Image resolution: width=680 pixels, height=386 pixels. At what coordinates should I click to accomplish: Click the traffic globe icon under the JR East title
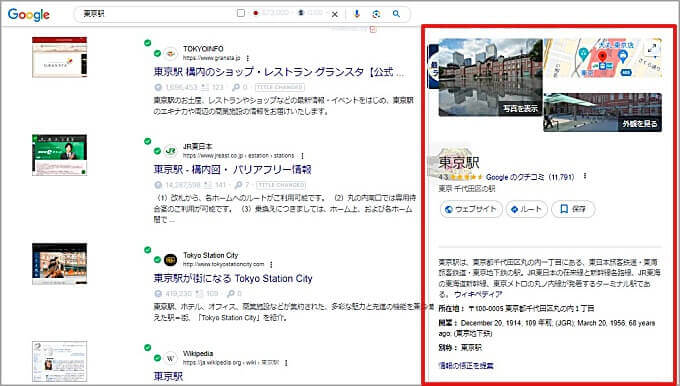pyautogui.click(x=158, y=185)
